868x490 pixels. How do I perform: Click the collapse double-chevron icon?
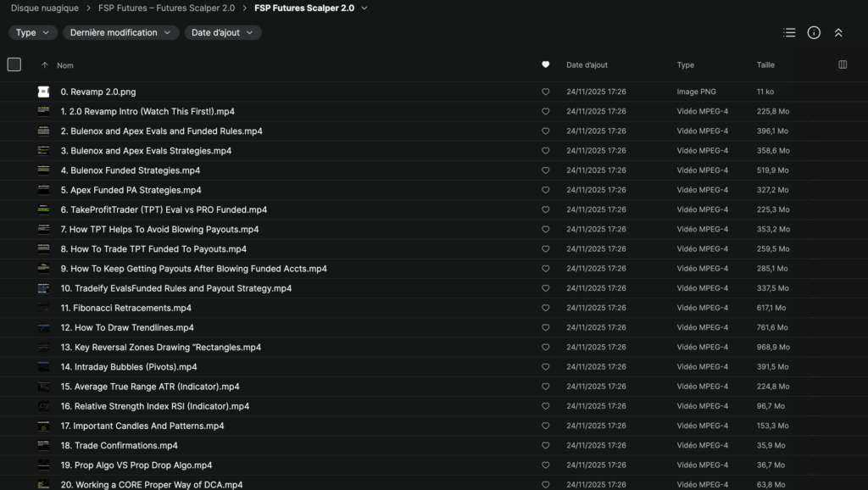tap(838, 32)
